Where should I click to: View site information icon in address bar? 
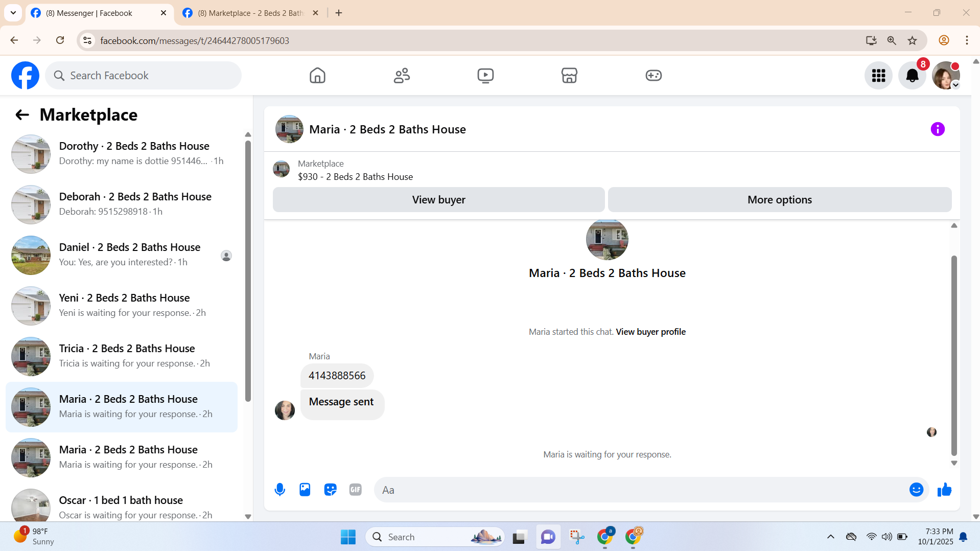click(x=87, y=40)
